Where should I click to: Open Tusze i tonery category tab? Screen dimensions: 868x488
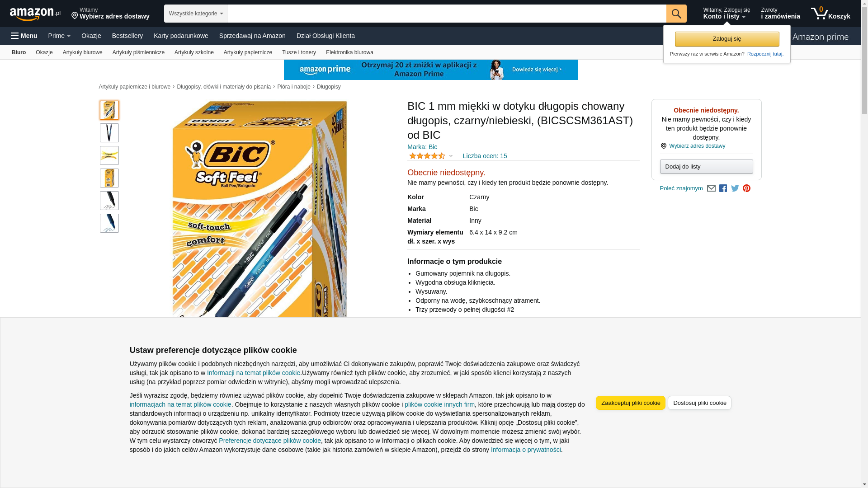tap(299, 52)
